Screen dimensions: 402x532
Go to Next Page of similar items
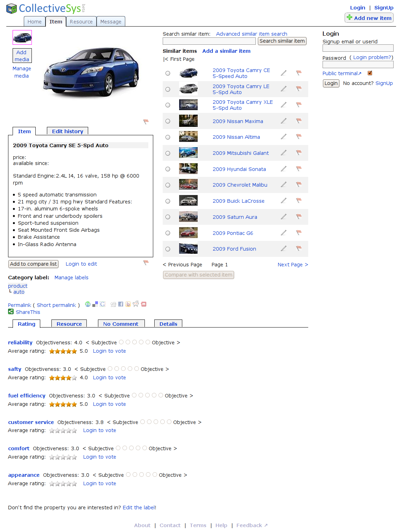(292, 265)
